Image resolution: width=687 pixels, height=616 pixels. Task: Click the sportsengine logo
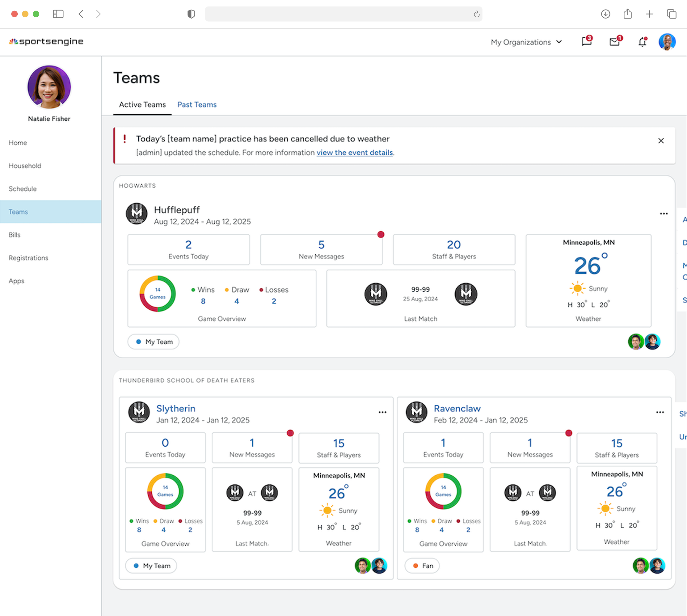click(46, 41)
